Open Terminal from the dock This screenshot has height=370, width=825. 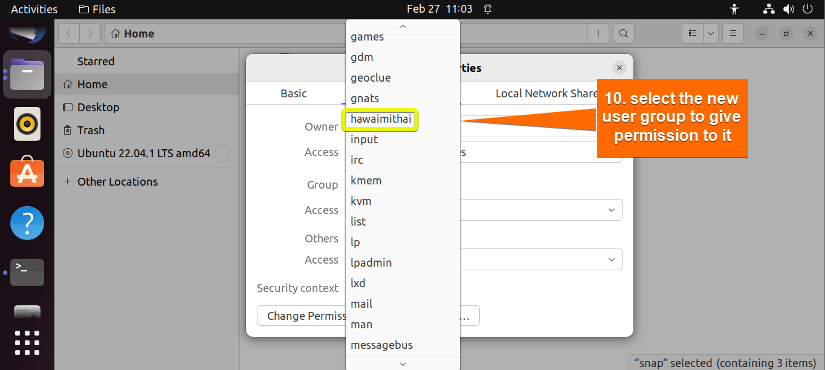(27, 272)
